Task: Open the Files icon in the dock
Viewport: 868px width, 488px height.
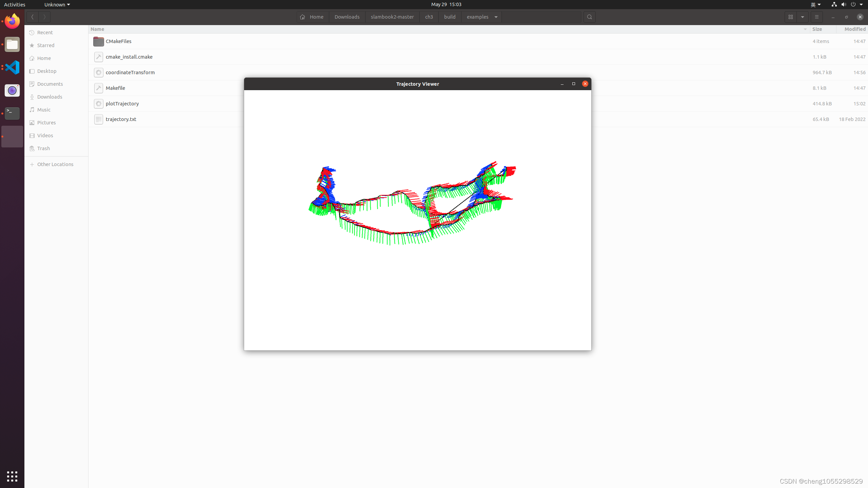Action: tap(12, 44)
